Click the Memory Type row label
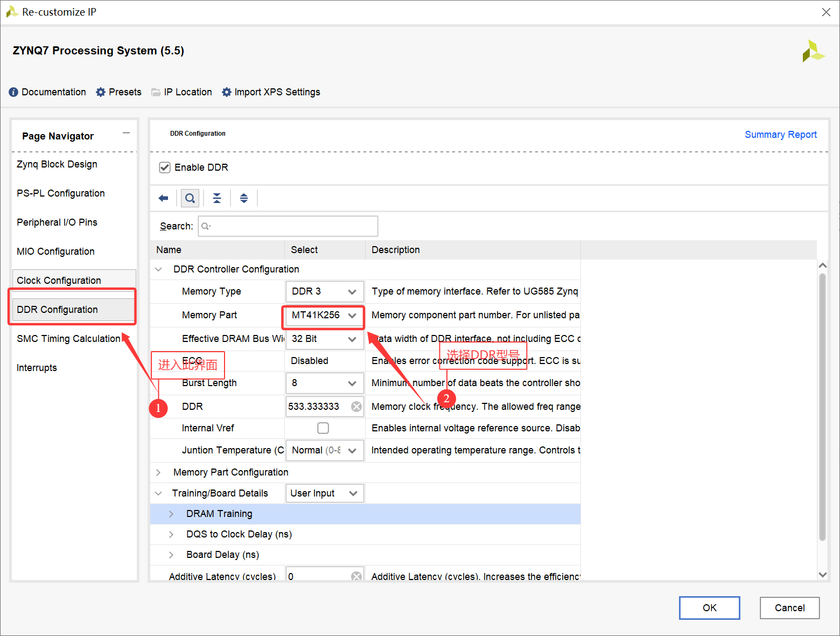 point(211,291)
